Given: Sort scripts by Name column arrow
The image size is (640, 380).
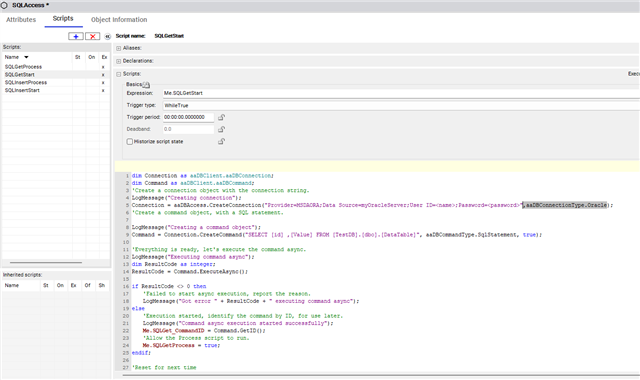Looking at the screenshot, I should point(26,57).
